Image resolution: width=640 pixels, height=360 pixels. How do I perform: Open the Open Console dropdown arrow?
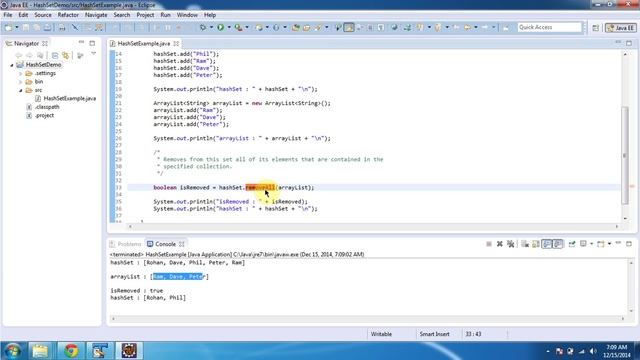609,244
